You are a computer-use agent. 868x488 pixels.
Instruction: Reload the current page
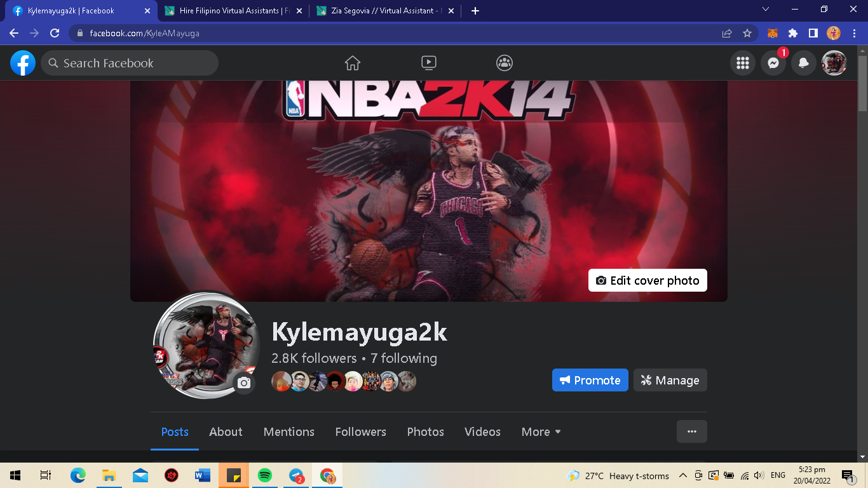click(55, 33)
